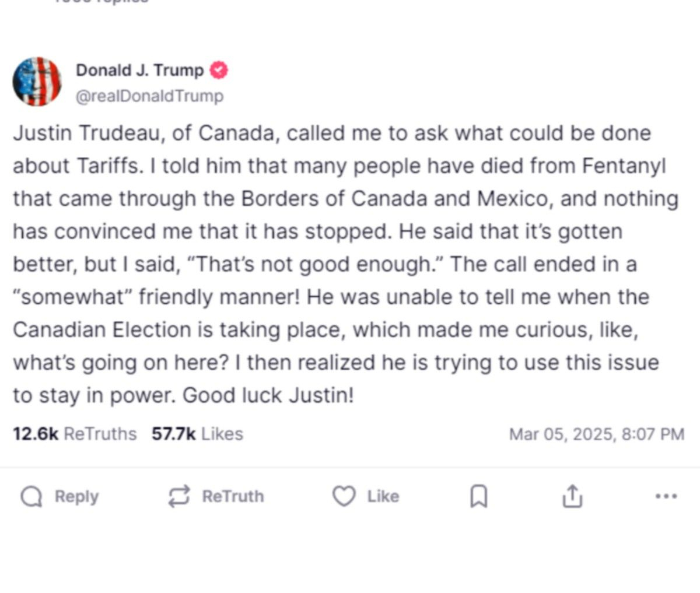View the 57.7k Likes list

click(197, 434)
